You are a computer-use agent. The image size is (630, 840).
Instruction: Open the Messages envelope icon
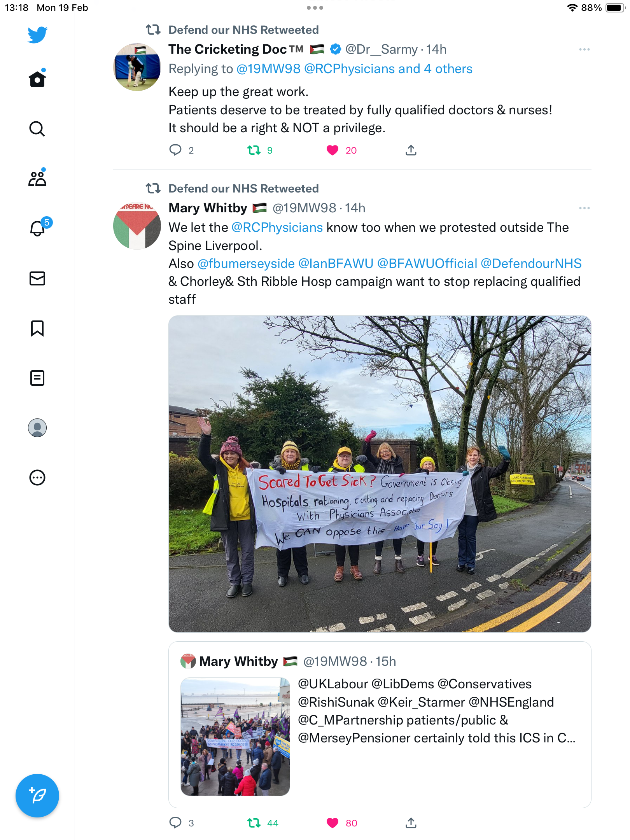[37, 278]
